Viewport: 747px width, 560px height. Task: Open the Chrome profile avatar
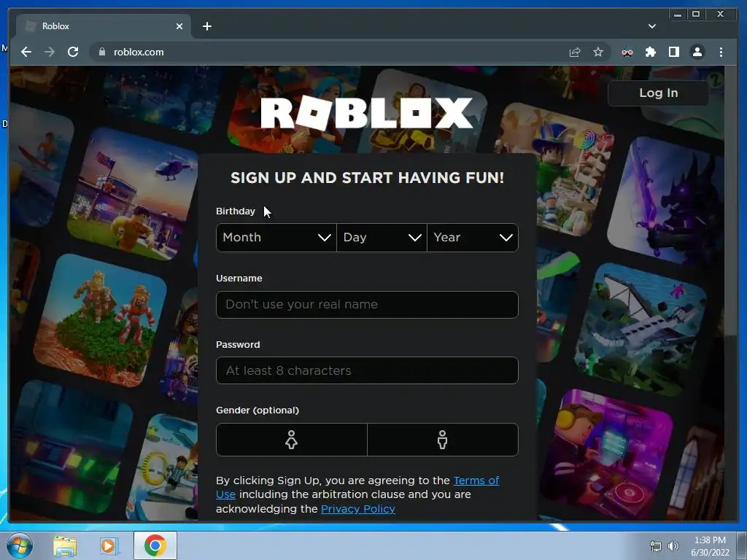(x=697, y=52)
